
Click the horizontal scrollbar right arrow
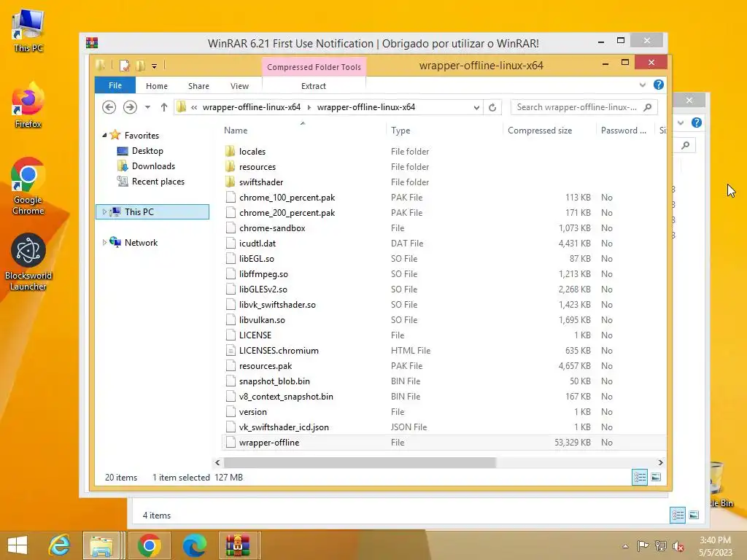tap(660, 462)
